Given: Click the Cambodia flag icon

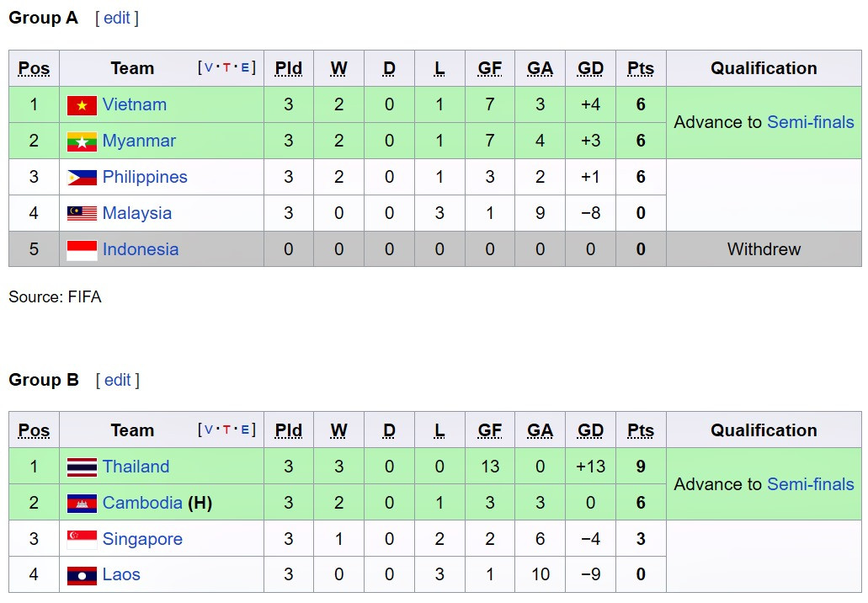Looking at the screenshot, I should point(82,504).
